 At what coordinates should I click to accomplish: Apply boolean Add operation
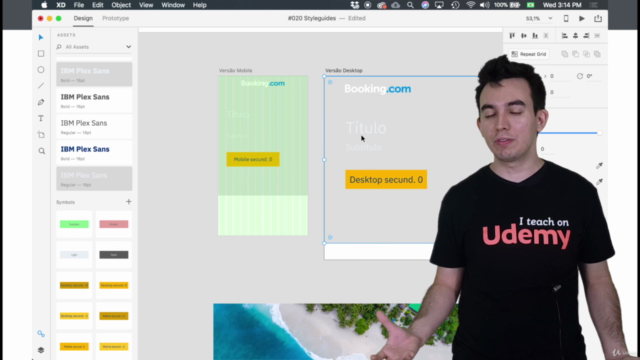pos(564,54)
